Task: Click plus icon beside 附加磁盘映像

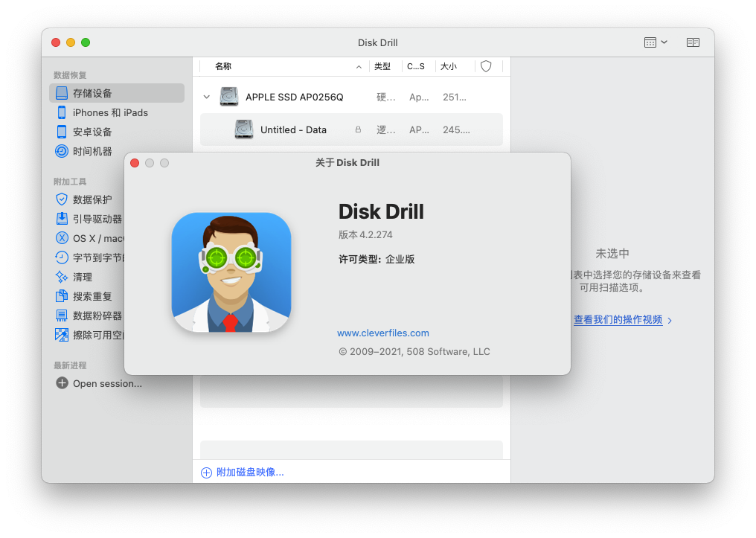Action: click(x=206, y=473)
